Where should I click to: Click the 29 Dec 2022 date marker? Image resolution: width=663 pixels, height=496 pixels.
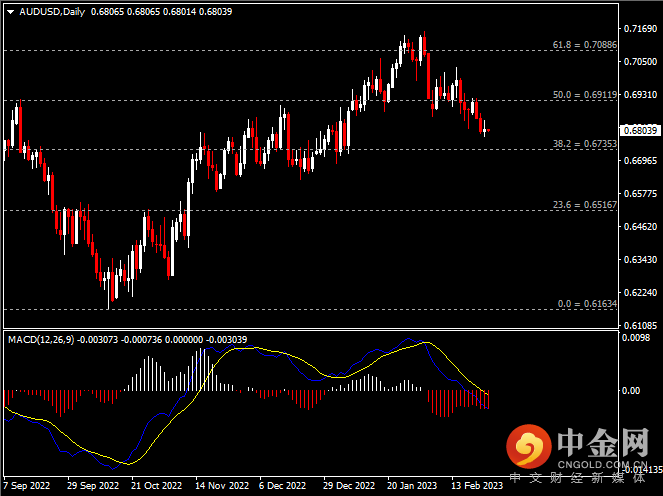[x=347, y=485]
